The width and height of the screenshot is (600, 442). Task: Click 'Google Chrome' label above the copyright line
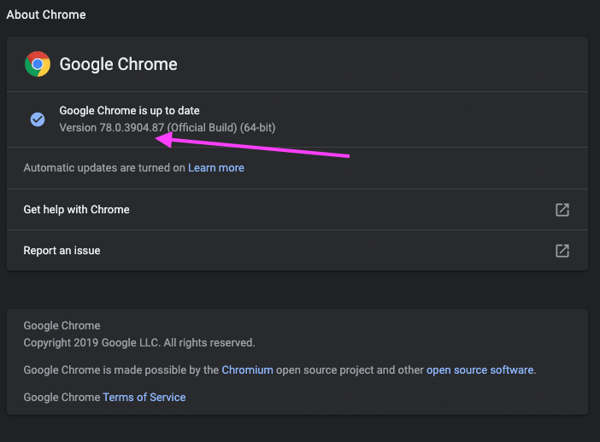(x=62, y=326)
